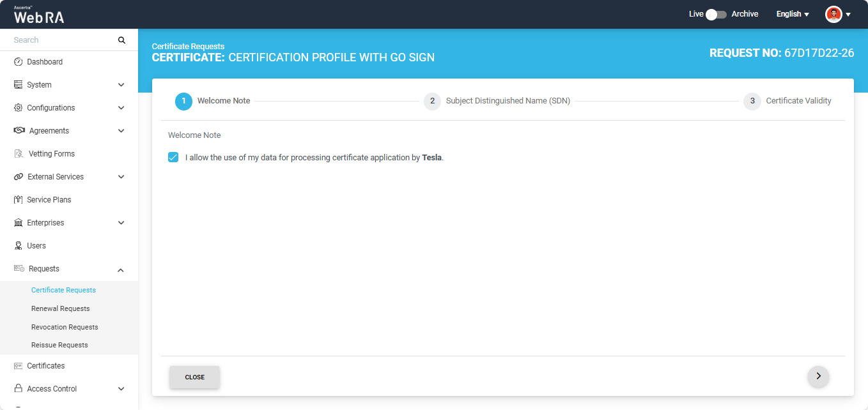
Task: Toggle Live/Archive mode switch
Action: click(716, 14)
